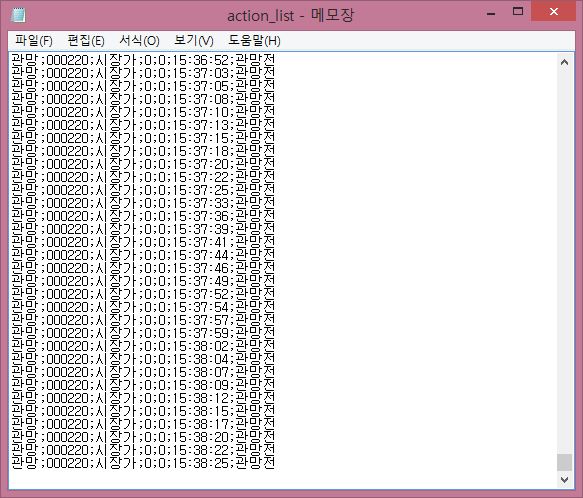Image resolution: width=583 pixels, height=498 pixels.
Task: Click the line with time 15:38:12
Action: [x=143, y=399]
